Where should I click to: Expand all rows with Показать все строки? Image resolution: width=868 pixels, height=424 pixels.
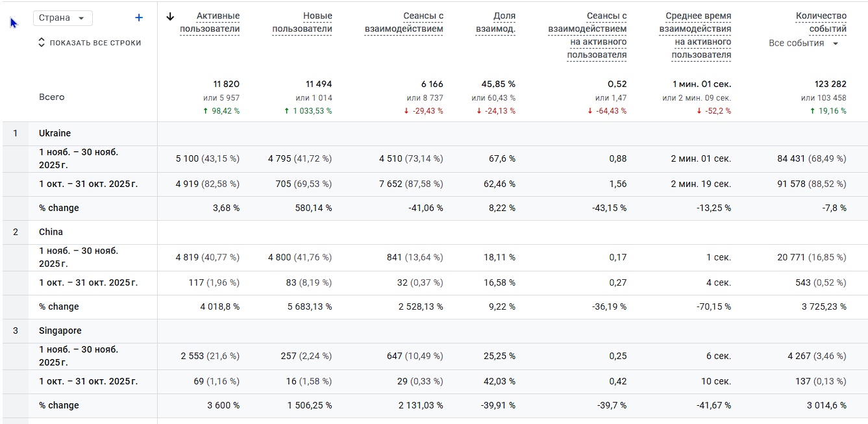pyautogui.click(x=90, y=43)
